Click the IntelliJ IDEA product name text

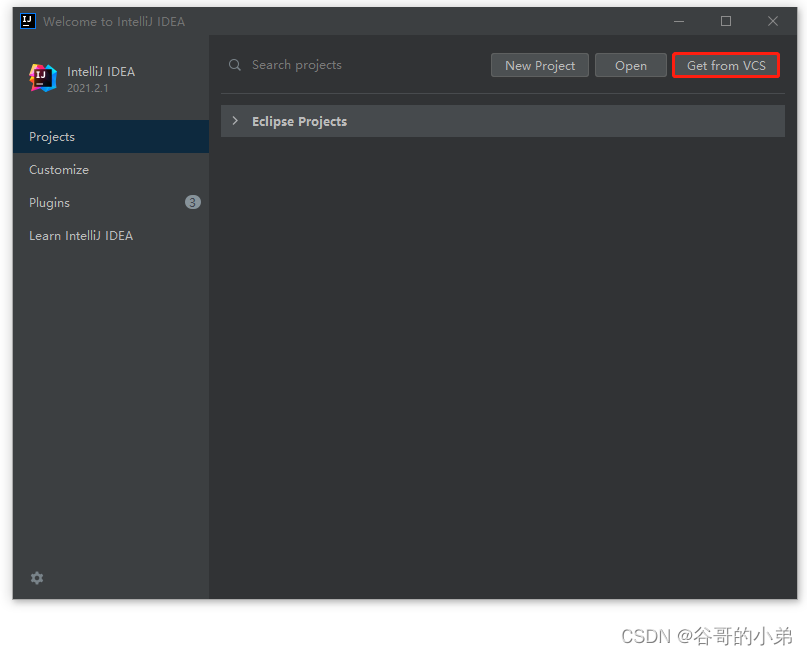101,72
